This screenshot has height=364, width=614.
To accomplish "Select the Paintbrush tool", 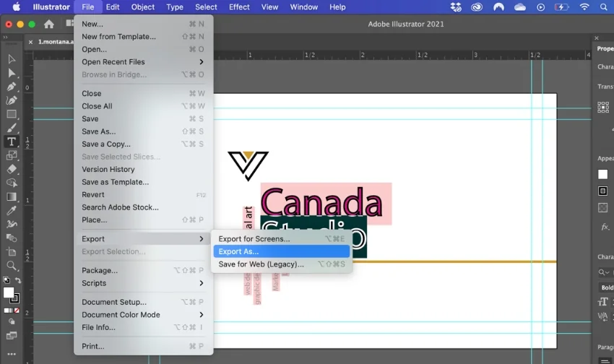I will click(12, 128).
